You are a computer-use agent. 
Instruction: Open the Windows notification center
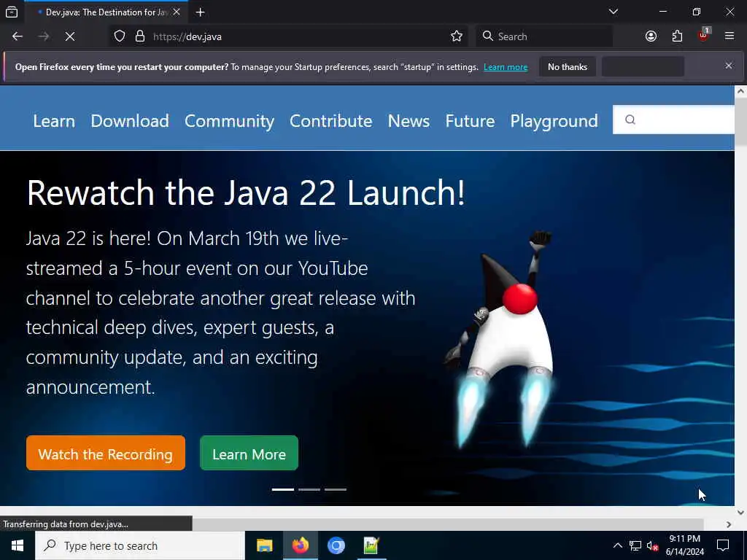(x=723, y=545)
